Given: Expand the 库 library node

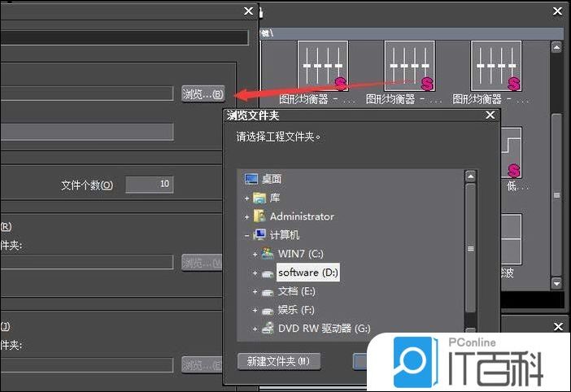Looking at the screenshot, I should click(x=247, y=198).
